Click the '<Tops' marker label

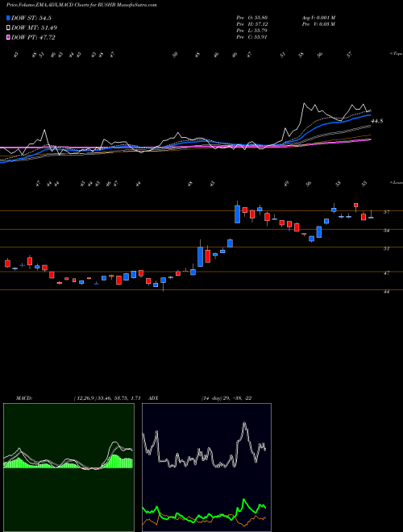click(x=396, y=54)
